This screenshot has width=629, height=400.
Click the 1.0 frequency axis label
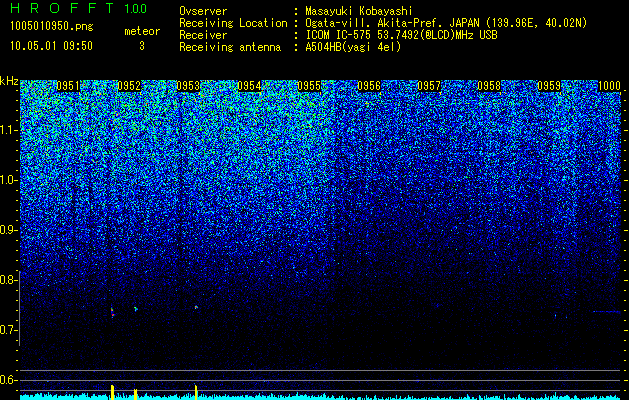(x=7, y=180)
